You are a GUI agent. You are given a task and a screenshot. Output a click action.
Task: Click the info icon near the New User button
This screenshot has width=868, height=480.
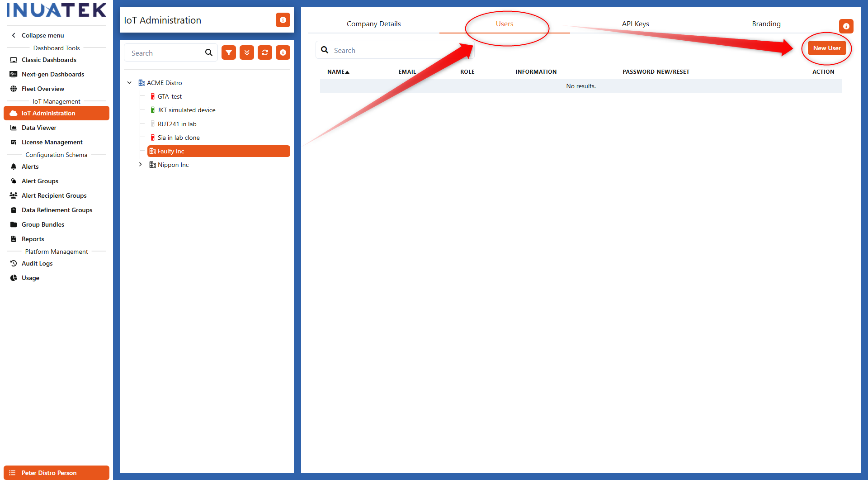click(x=846, y=26)
